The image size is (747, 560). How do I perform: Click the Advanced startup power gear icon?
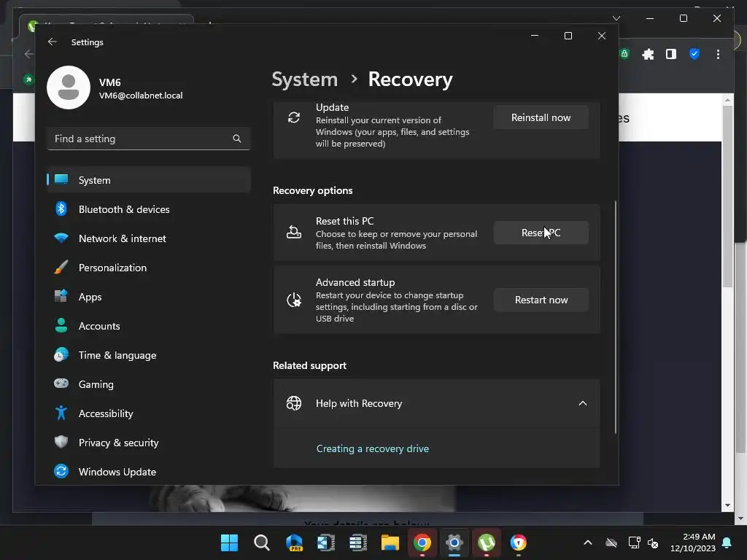(294, 300)
